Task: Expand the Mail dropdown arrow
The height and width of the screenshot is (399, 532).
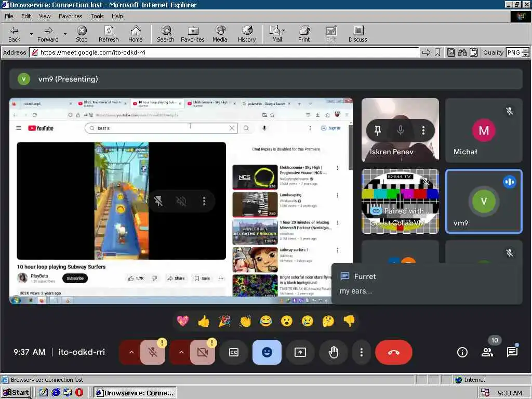Action: [284, 31]
